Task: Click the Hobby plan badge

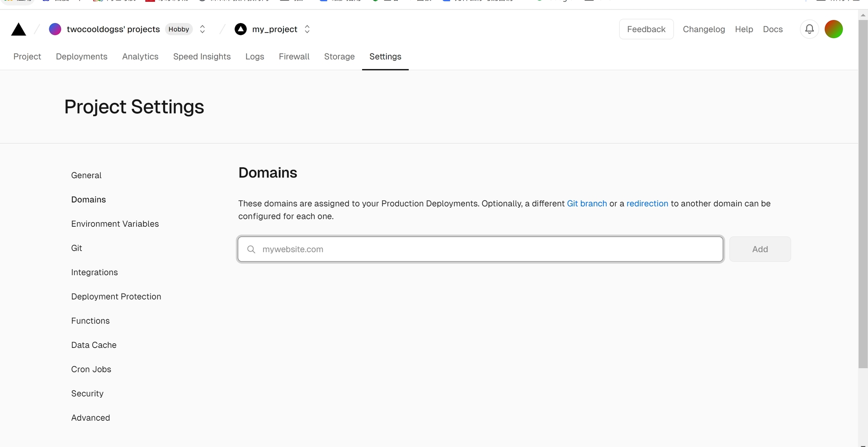Action: [x=179, y=29]
